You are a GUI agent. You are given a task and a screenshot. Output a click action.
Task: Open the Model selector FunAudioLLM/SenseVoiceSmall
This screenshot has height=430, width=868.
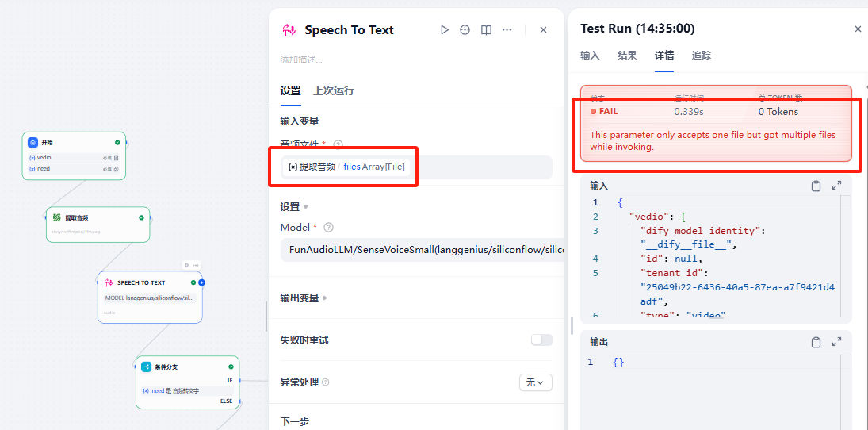(x=423, y=250)
